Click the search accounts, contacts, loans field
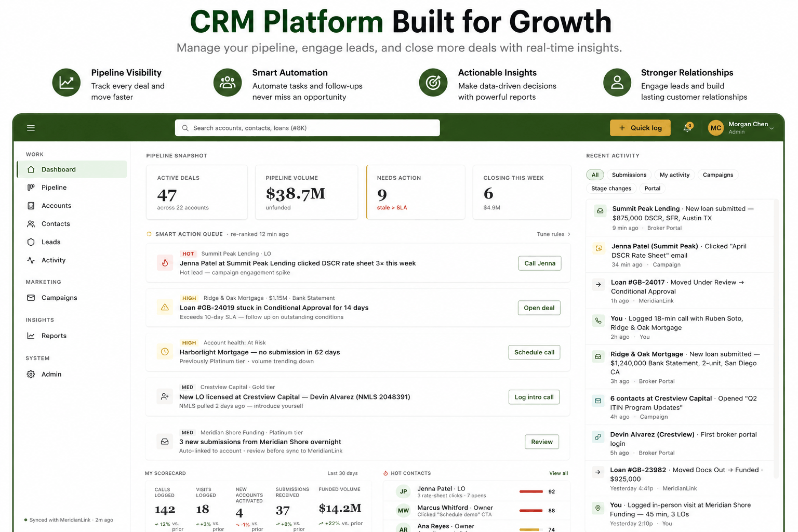Image resolution: width=798 pixels, height=532 pixels. (x=308, y=128)
